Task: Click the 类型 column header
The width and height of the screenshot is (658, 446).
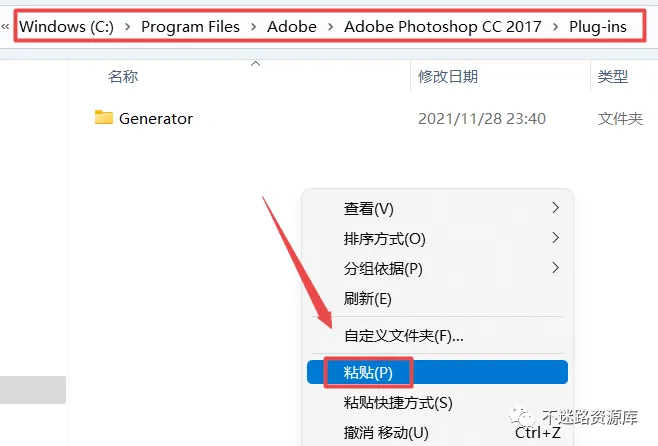Action: point(612,77)
